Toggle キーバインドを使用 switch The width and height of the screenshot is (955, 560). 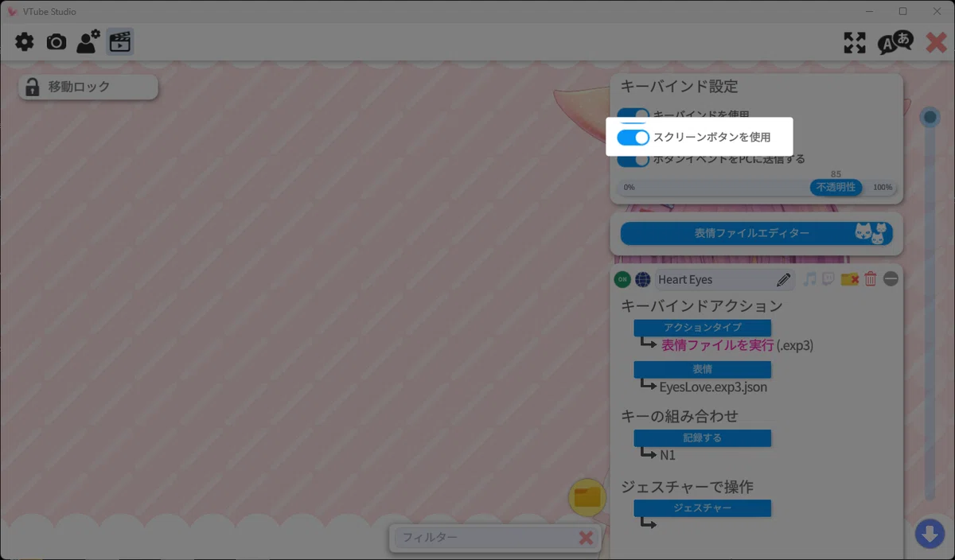(633, 115)
